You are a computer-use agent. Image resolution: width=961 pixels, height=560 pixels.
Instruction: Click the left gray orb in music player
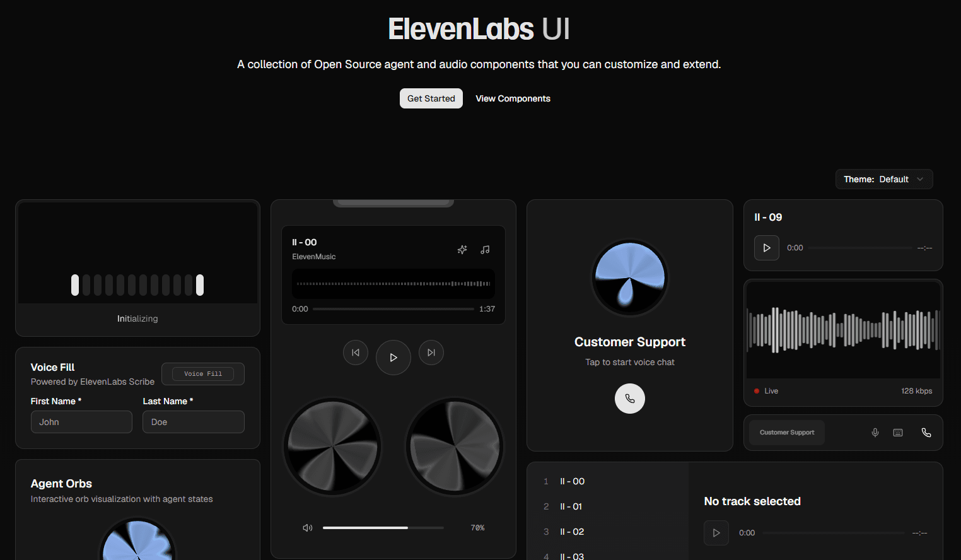coord(332,446)
